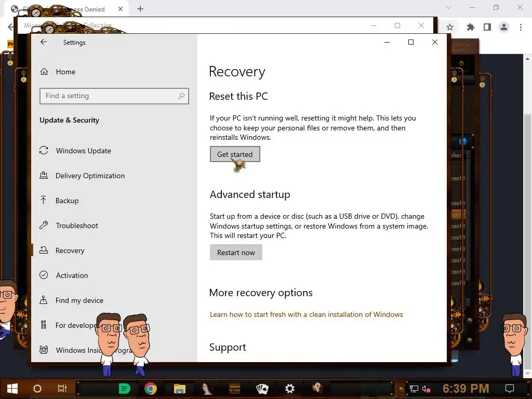Click the network icon in system tray
The image size is (532, 399).
tap(414, 389)
